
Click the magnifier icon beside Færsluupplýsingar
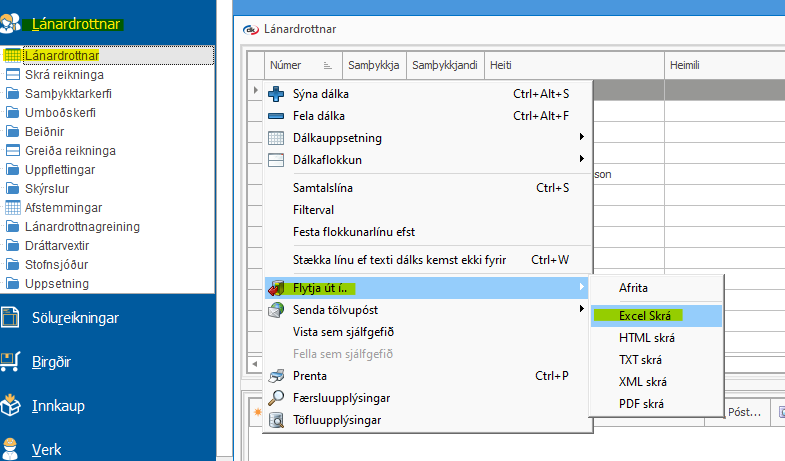pyautogui.click(x=278, y=398)
